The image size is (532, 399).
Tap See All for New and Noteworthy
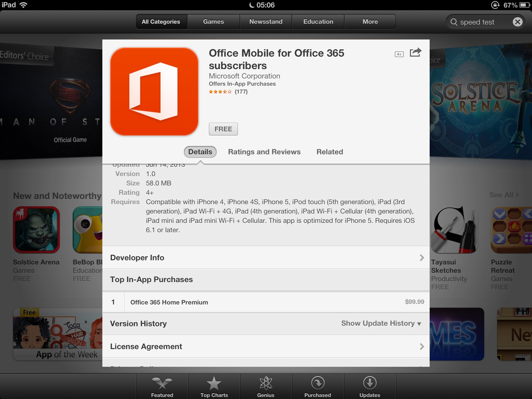(504, 195)
